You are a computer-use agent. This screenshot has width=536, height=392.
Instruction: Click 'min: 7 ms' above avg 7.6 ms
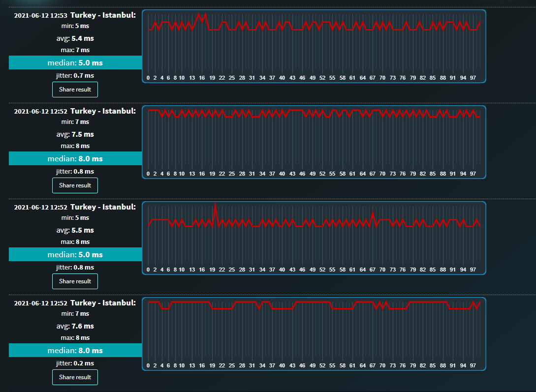75,314
